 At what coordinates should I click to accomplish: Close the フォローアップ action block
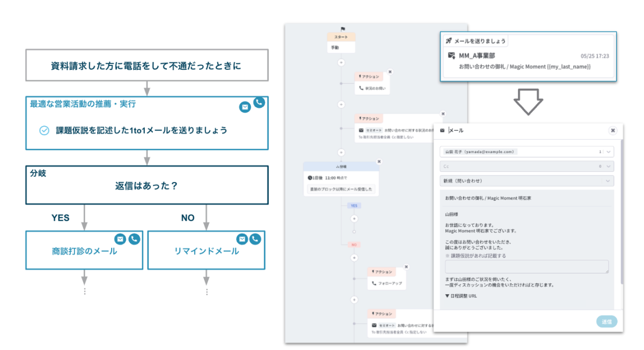pos(406,267)
